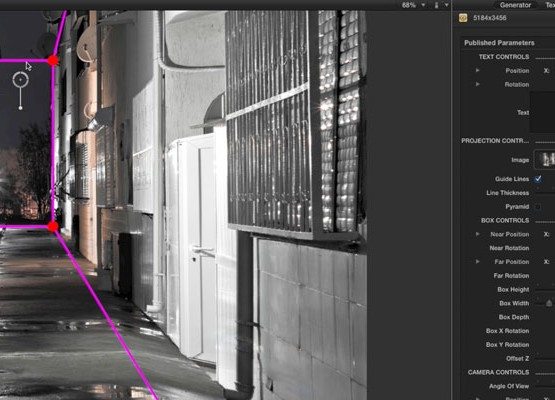The image size is (555, 400).
Task: Click the Box Y Rotation label
Action: click(x=508, y=344)
